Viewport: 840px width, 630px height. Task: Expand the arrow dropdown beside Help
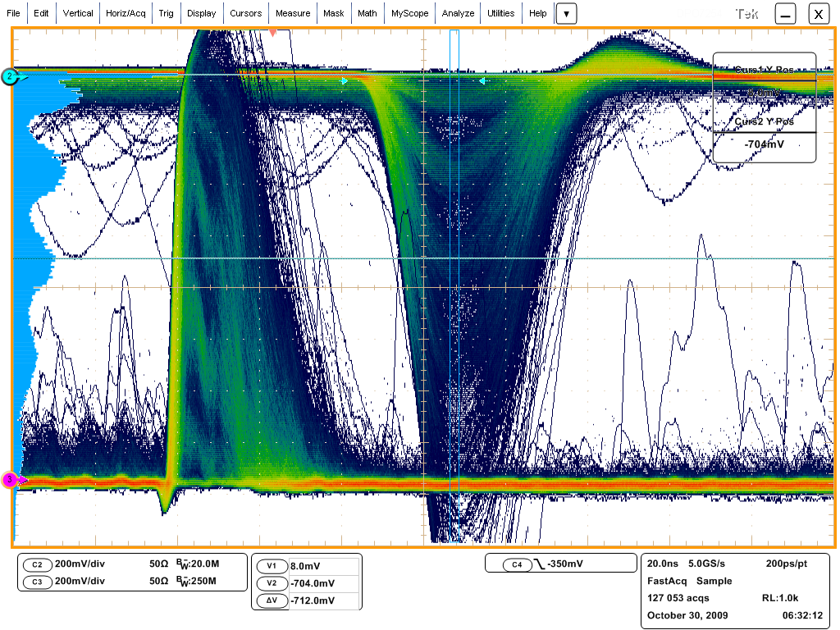pyautogui.click(x=567, y=14)
